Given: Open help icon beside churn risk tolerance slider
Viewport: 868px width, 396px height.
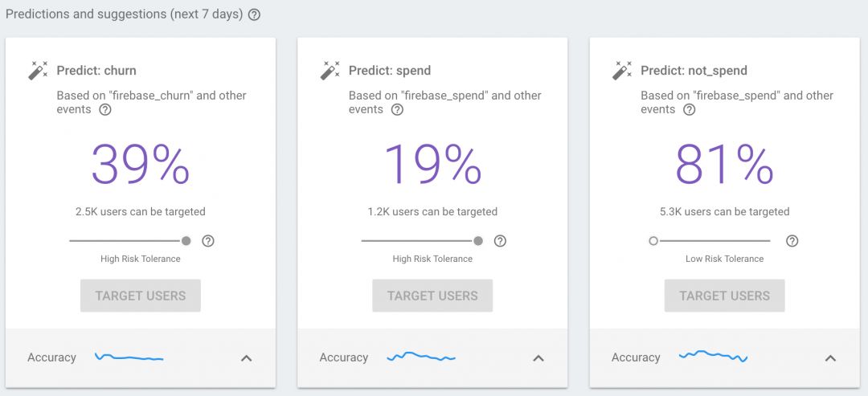Looking at the screenshot, I should click(x=208, y=241).
